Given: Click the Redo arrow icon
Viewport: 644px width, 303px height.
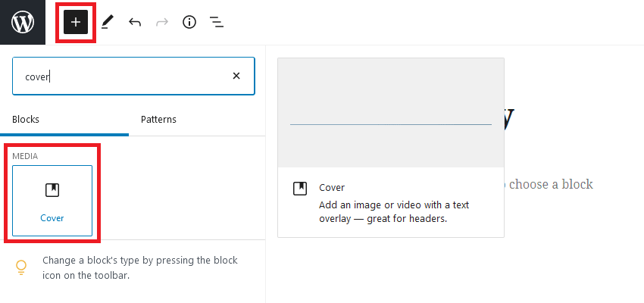Looking at the screenshot, I should [x=162, y=22].
